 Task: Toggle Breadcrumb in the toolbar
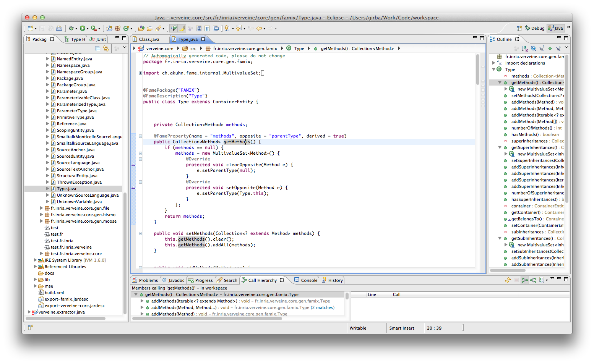tap(174, 28)
